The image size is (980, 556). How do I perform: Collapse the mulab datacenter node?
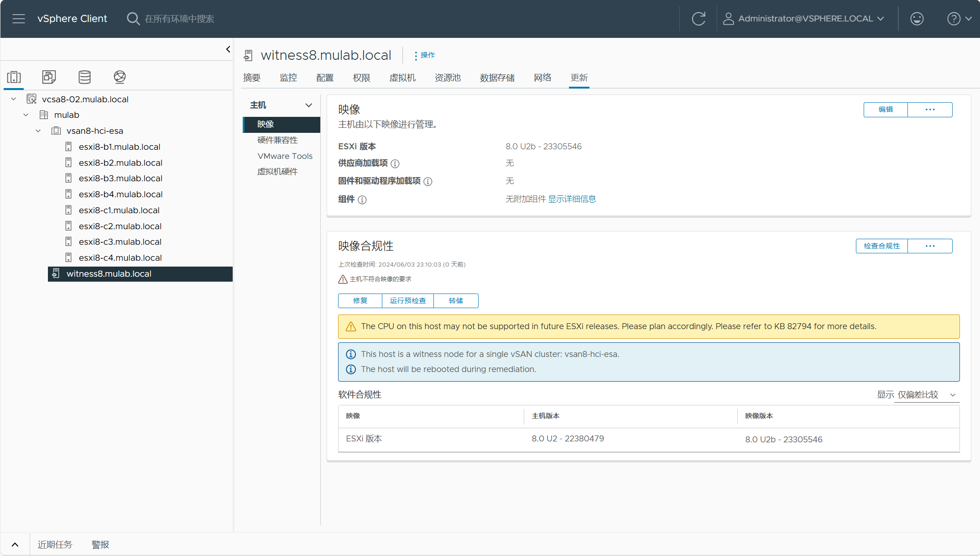click(26, 115)
